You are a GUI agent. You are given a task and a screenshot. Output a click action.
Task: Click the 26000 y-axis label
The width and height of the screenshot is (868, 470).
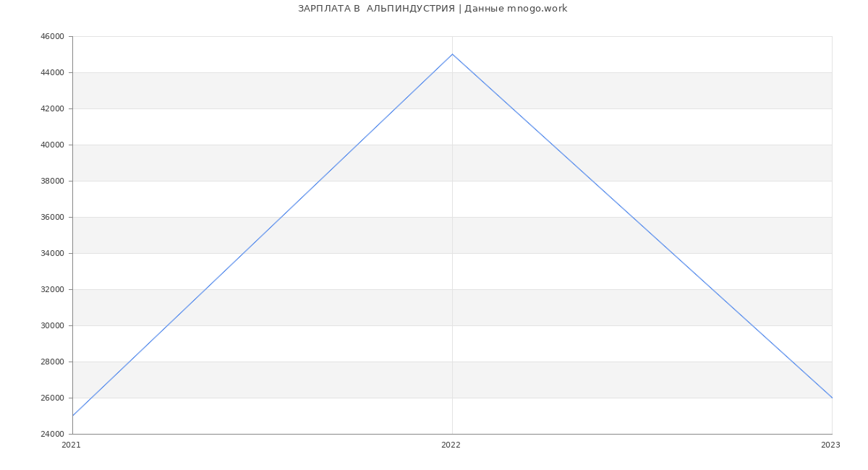pos(52,398)
